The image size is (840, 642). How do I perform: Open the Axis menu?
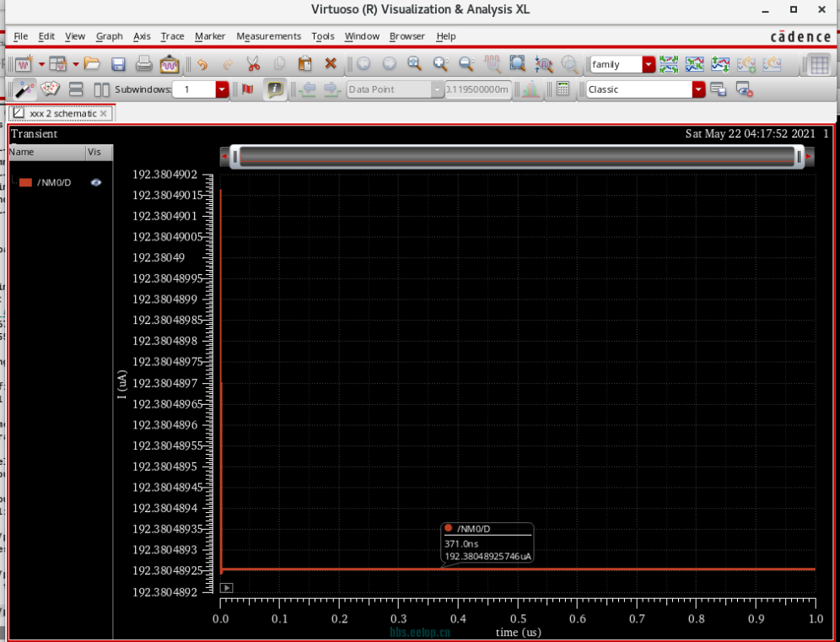point(142,36)
